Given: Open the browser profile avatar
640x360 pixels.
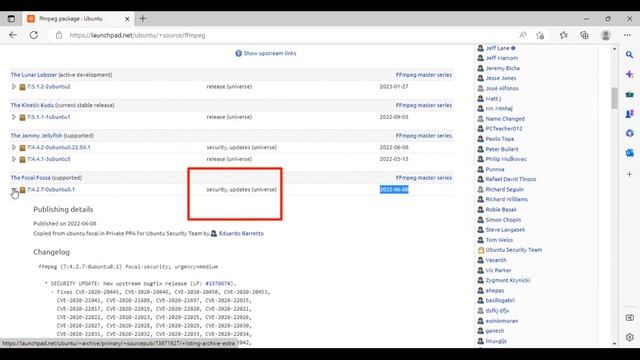Looking at the screenshot, I should click(x=606, y=35).
